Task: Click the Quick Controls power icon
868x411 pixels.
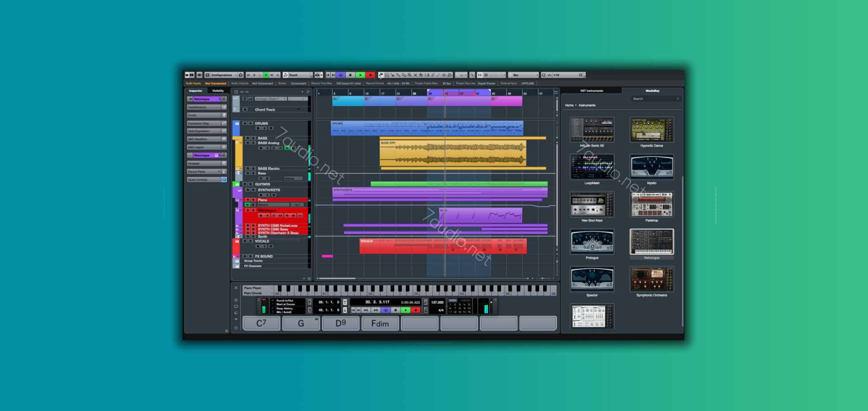Action: point(224,179)
